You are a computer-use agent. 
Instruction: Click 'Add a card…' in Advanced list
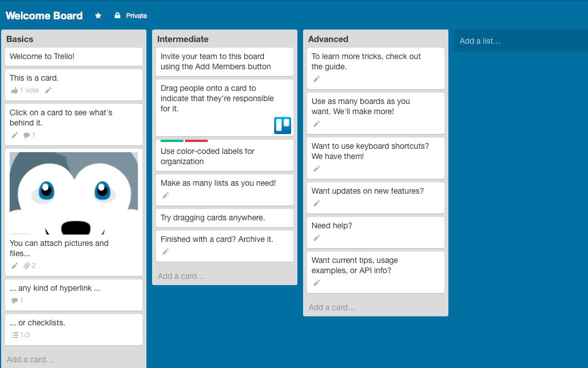(x=332, y=307)
